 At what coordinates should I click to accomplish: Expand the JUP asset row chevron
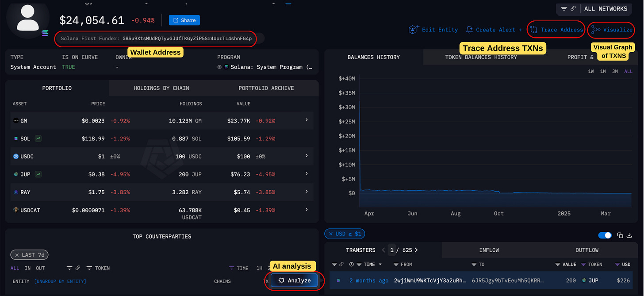tap(307, 173)
